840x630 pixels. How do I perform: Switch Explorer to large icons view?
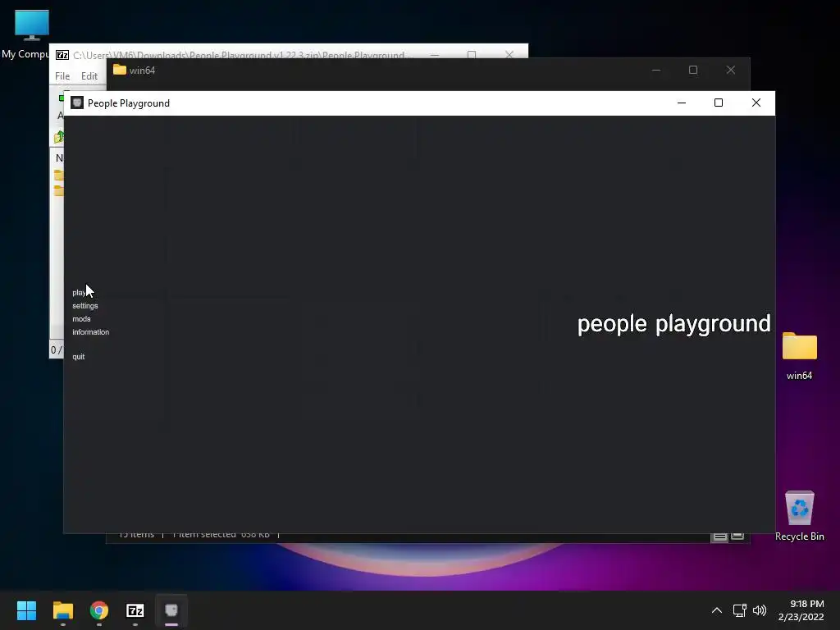coord(737,536)
